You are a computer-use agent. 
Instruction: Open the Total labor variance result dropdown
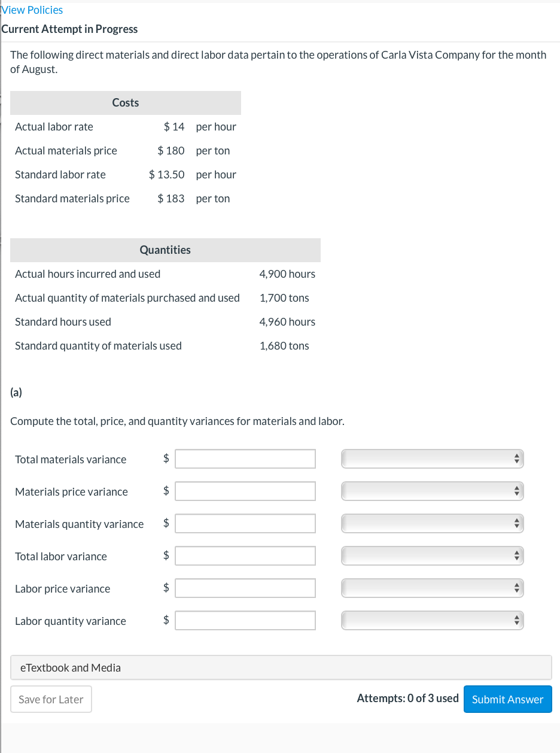pos(432,555)
